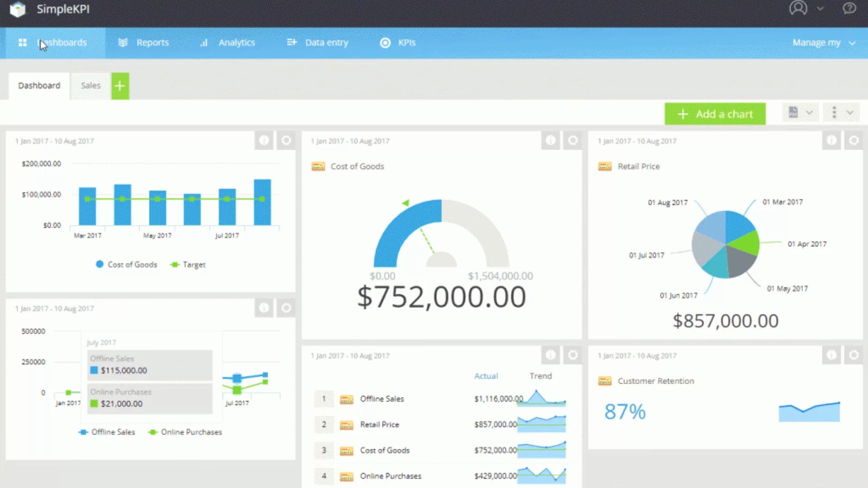Image resolution: width=868 pixels, height=488 pixels.
Task: Click green 01 Apr 2017 pie slice
Action: coord(747,242)
